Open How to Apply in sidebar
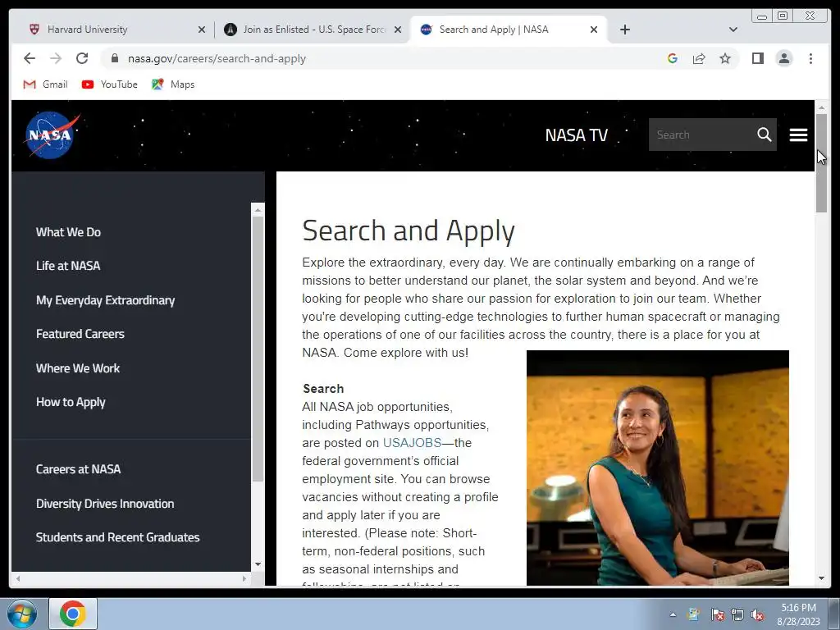 tap(71, 402)
